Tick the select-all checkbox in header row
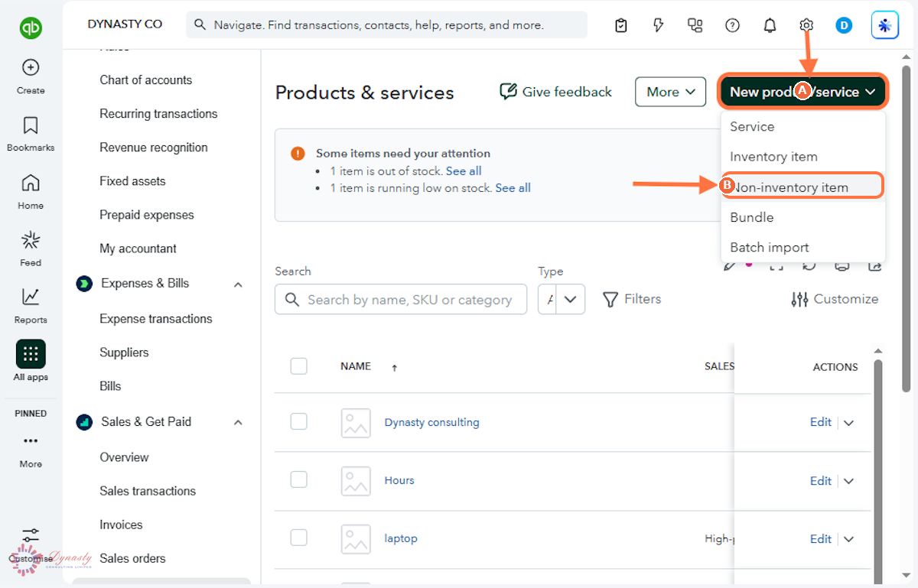 pos(299,366)
